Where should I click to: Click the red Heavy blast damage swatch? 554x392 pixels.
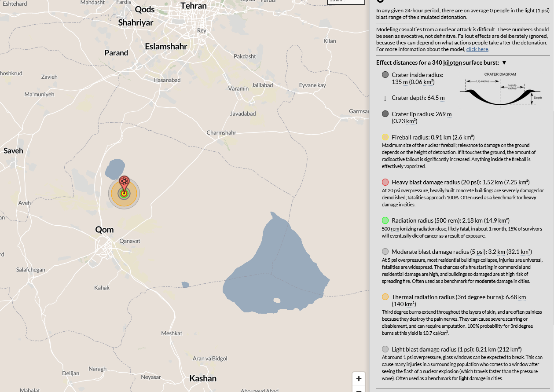385,182
